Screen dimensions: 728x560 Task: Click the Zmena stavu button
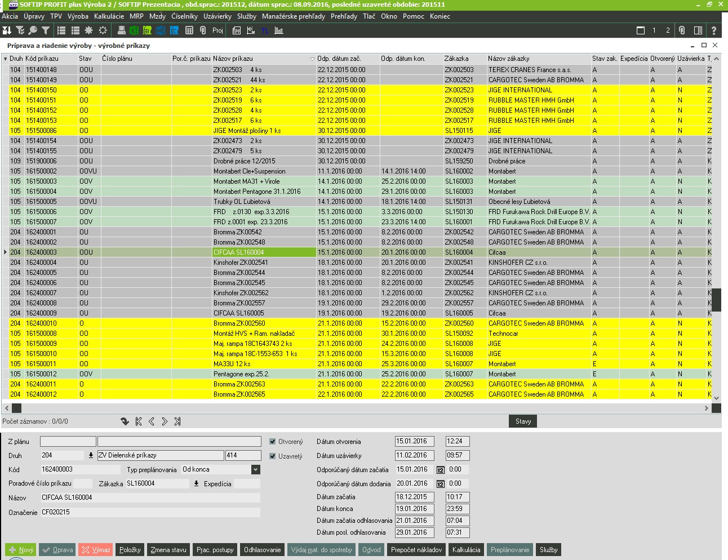click(168, 550)
